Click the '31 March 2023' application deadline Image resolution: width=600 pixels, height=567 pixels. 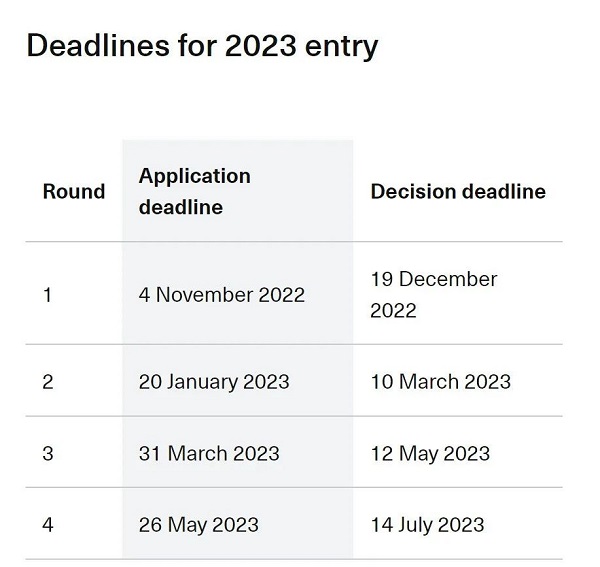(x=209, y=453)
